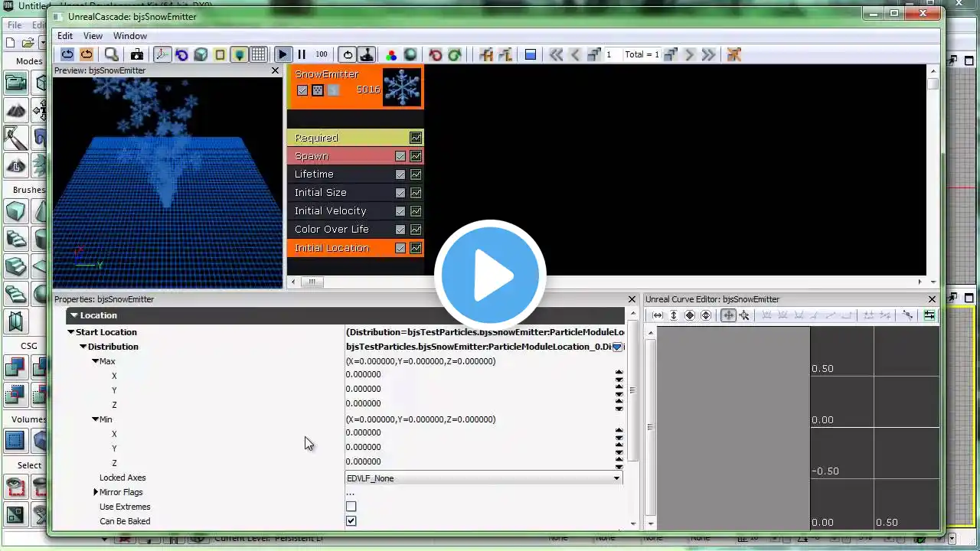
Task: Toggle the Initial Location module checkbox
Action: tap(400, 248)
